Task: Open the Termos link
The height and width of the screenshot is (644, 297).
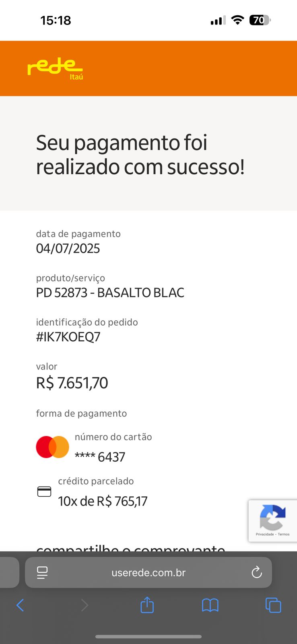Action: (x=284, y=535)
